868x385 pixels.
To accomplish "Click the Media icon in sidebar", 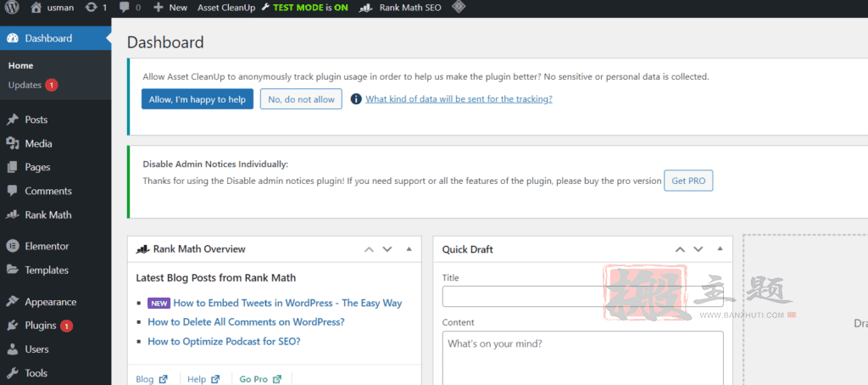I will point(13,143).
